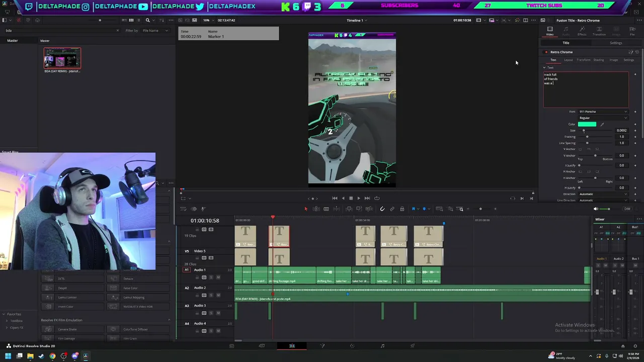The image size is (644, 362).
Task: Switch media pool to thumbnail view
Action: click(131, 21)
